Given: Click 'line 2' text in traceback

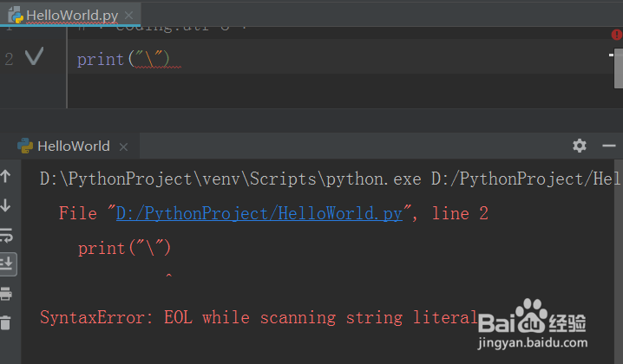Looking at the screenshot, I should 460,213.
